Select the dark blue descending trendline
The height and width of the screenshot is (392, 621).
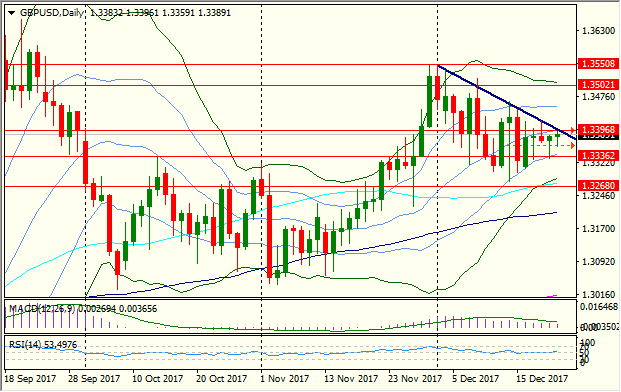point(507,102)
